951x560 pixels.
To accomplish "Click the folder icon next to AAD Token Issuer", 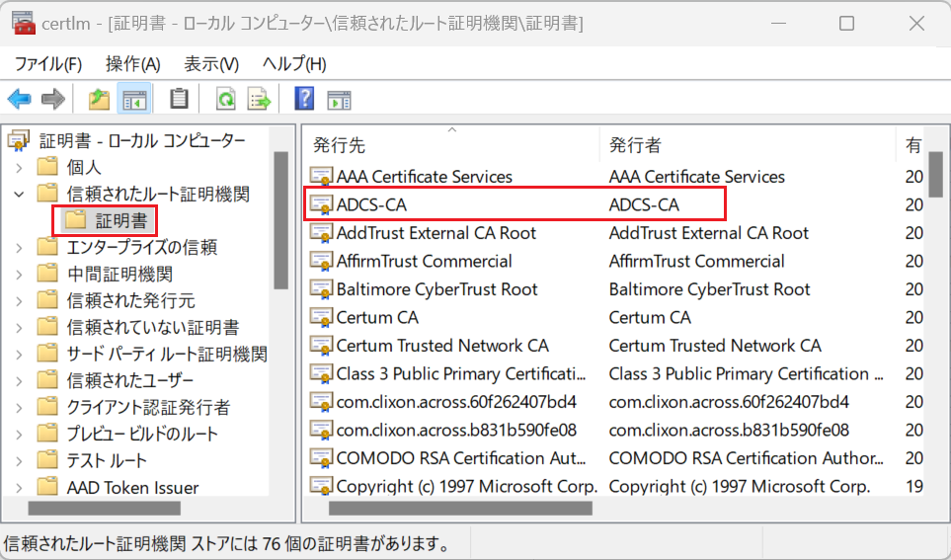I will [47, 487].
